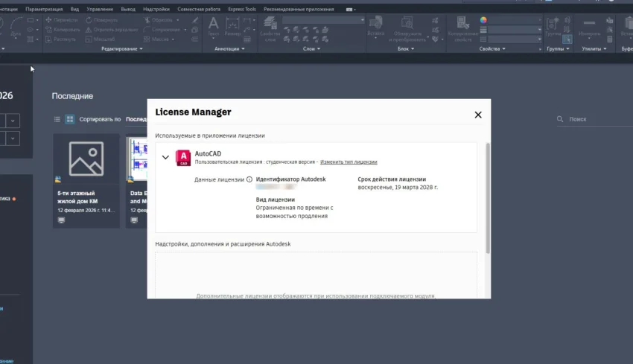Open the Сопряжение tool dropdown arrow
The height and width of the screenshot is (364, 633).
(185, 30)
